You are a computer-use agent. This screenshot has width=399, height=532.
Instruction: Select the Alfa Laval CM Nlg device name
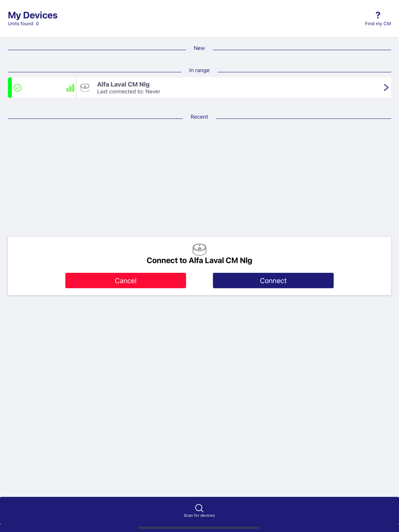click(x=123, y=84)
